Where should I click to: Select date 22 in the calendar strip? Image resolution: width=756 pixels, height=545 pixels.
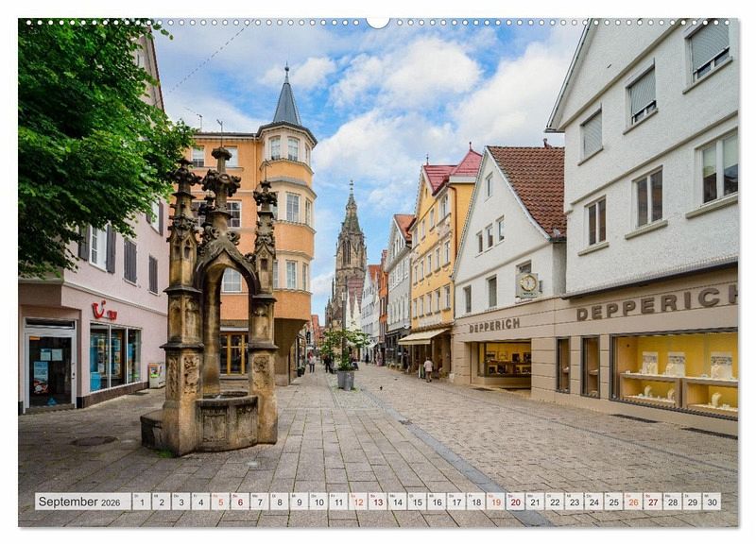pos(555,502)
